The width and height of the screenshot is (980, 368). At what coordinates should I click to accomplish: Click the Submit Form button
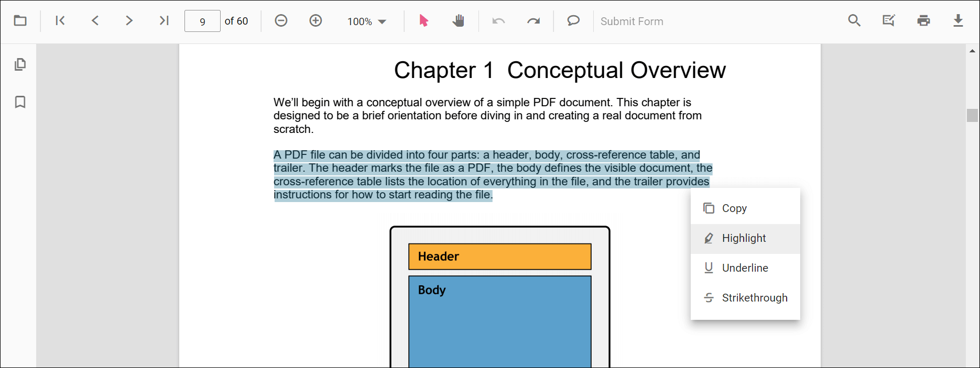(x=632, y=21)
